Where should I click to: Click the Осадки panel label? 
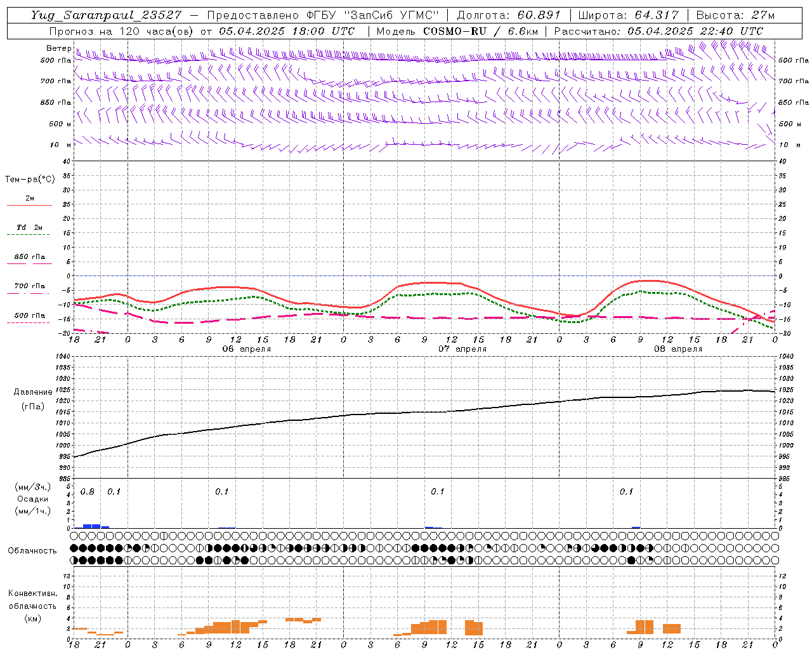[x=32, y=499]
